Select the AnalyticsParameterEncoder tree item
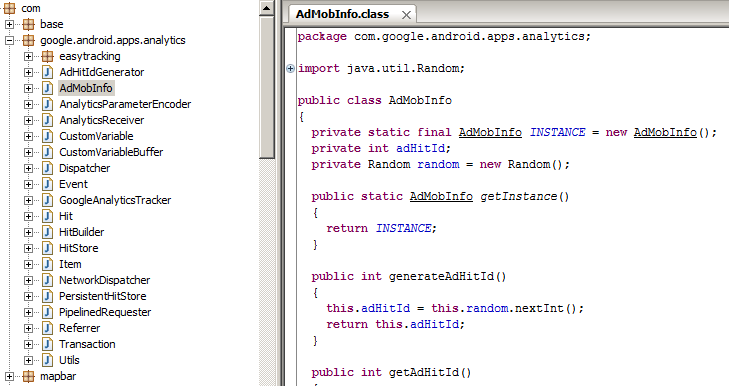Image resolution: width=729 pixels, height=386 pixels. [x=125, y=104]
